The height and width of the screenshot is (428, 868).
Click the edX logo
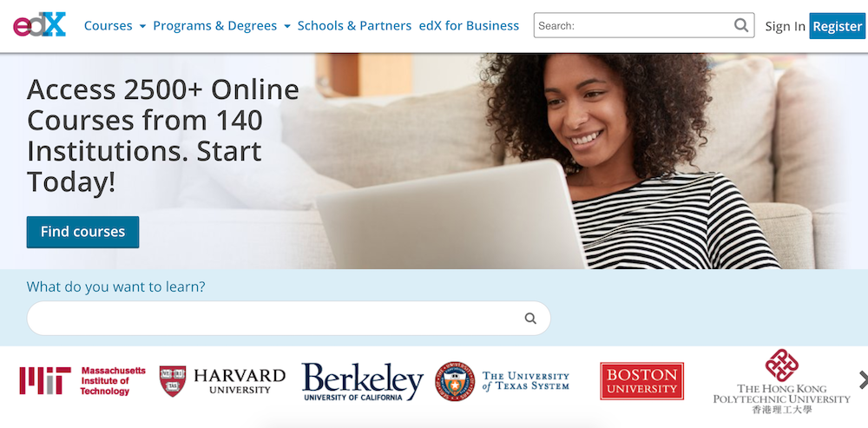pos(39,25)
